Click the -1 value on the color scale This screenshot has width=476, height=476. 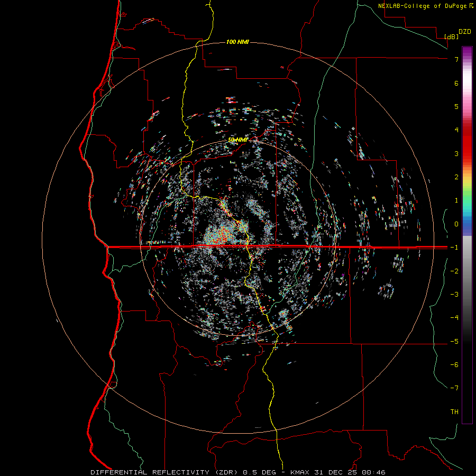pyautogui.click(x=454, y=248)
